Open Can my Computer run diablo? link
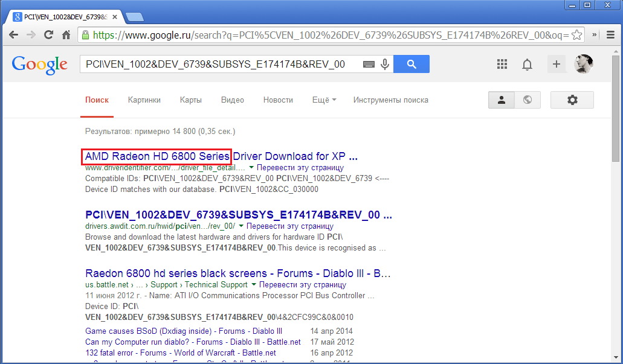The width and height of the screenshot is (623, 364). (193, 342)
